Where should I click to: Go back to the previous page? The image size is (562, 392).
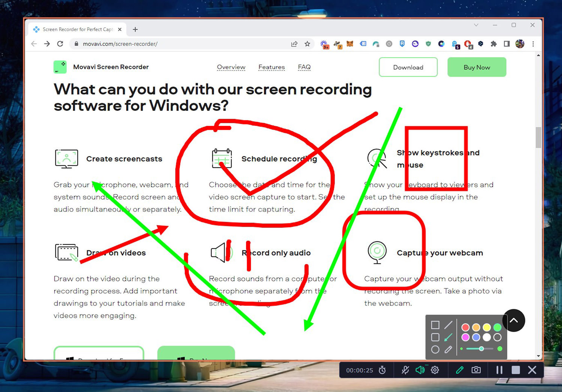[34, 44]
